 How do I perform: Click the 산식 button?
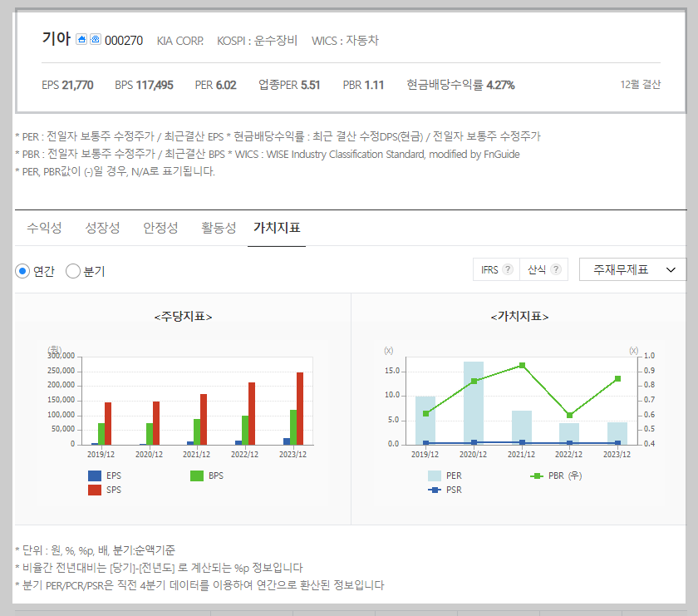point(543,269)
